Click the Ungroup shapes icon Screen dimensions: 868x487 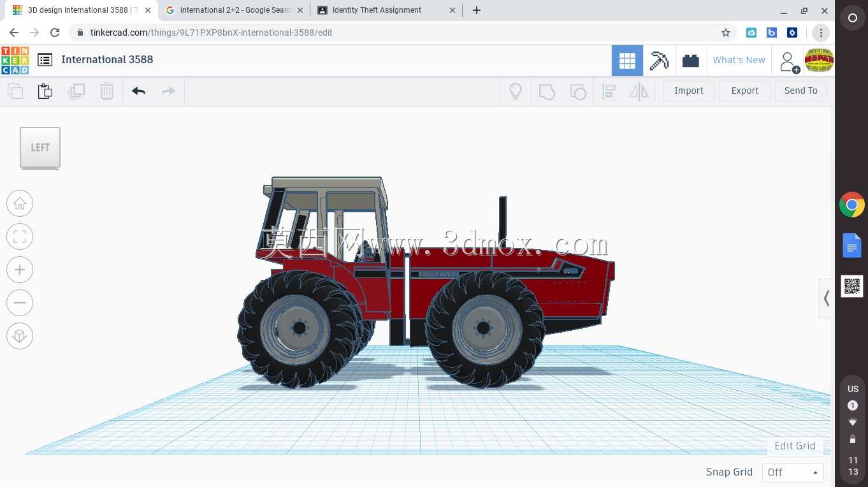point(577,91)
